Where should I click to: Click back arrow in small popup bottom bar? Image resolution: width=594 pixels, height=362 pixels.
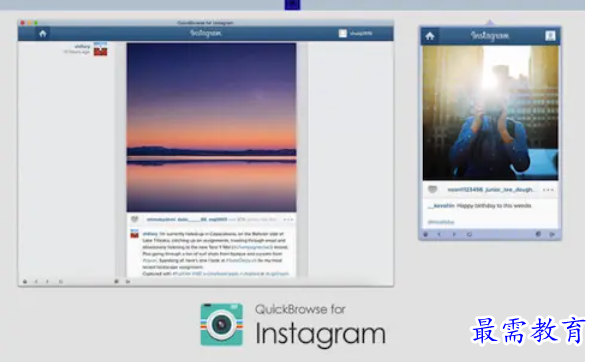(x=439, y=234)
